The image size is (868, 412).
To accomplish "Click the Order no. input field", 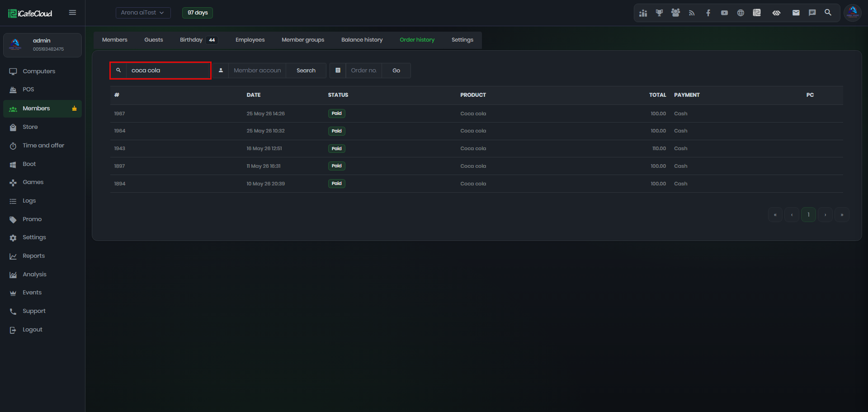I will coord(364,71).
